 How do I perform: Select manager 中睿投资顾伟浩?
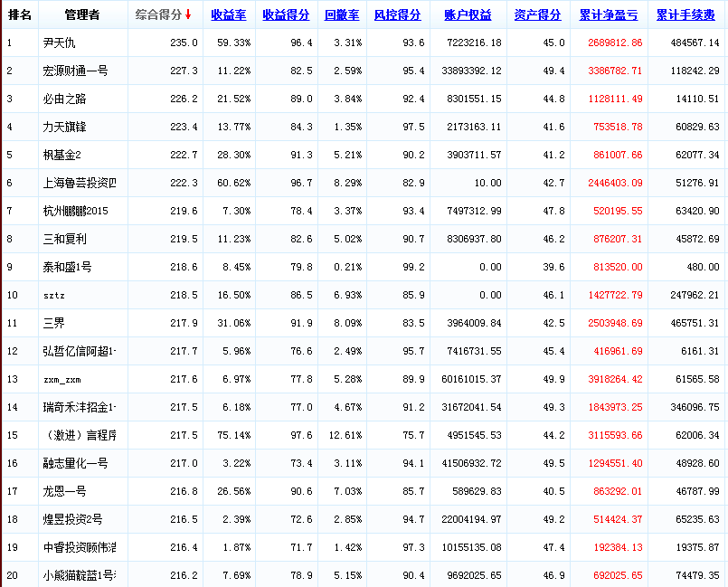pos(80,547)
